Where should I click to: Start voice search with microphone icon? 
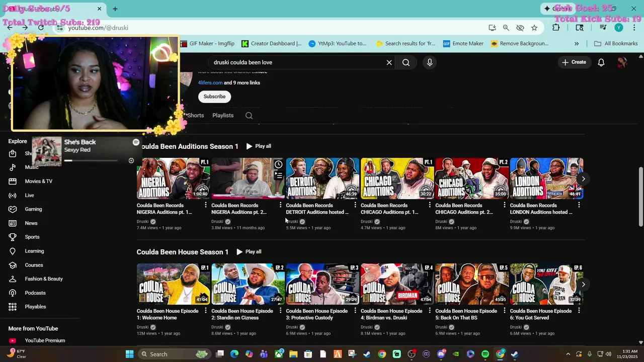pyautogui.click(x=430, y=62)
